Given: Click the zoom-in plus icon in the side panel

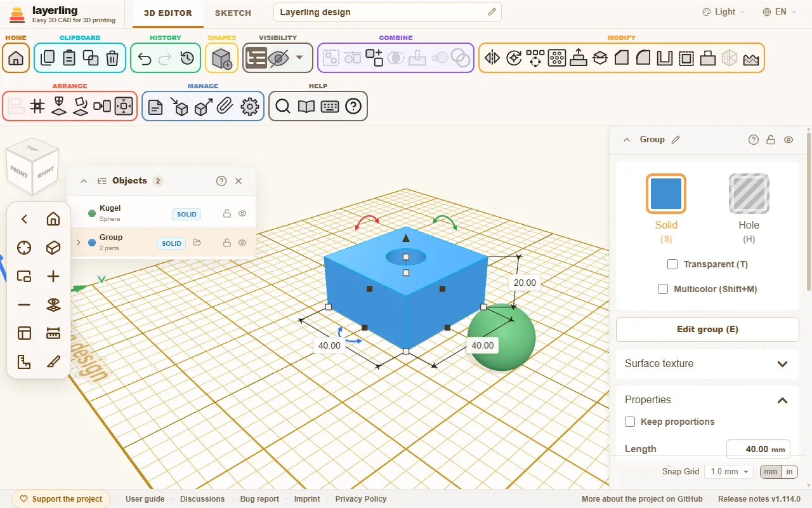Looking at the screenshot, I should 53,276.
